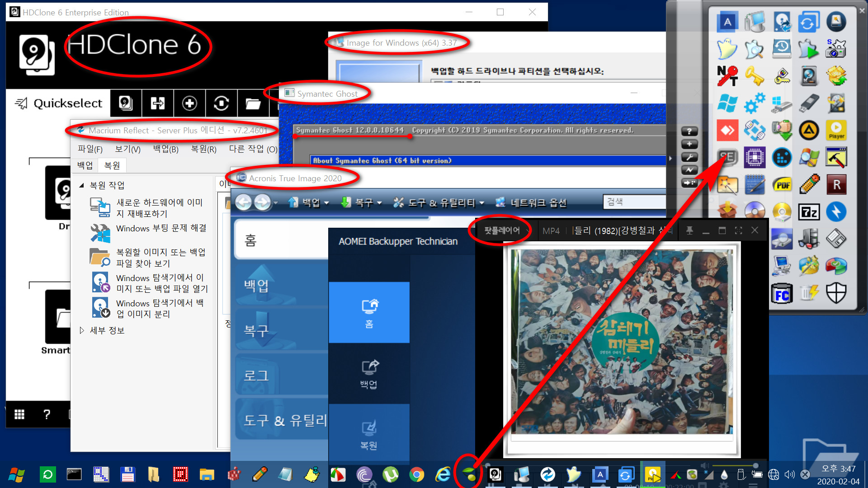868x488 pixels.
Task: Open Macrium 파일(F) menu
Action: pos(90,149)
